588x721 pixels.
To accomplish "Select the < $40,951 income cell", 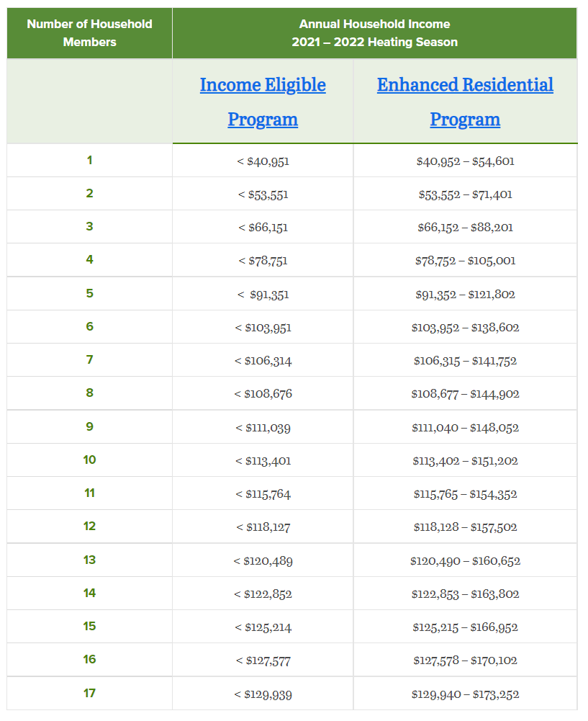I will click(263, 161).
